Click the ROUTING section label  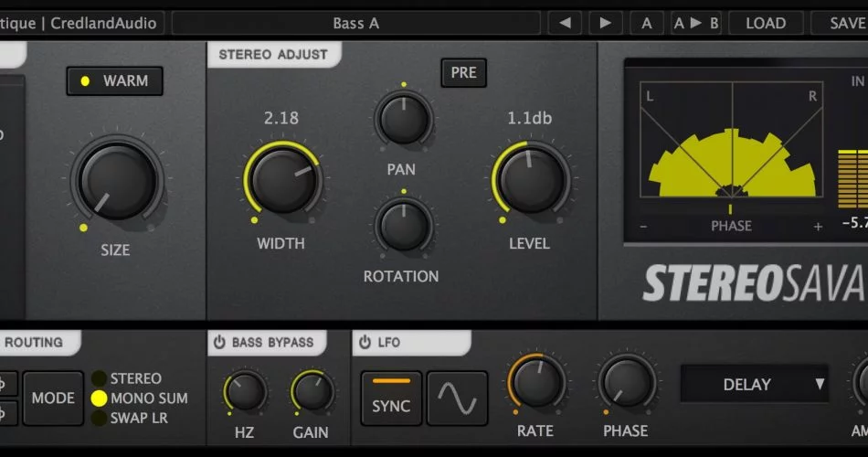[33, 343]
